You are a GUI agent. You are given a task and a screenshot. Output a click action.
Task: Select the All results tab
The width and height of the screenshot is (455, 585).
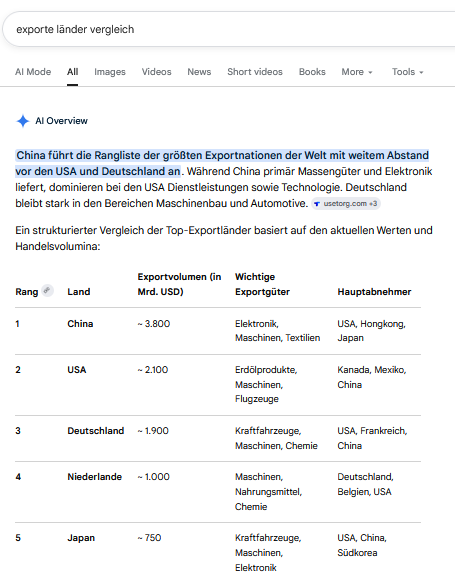click(72, 72)
